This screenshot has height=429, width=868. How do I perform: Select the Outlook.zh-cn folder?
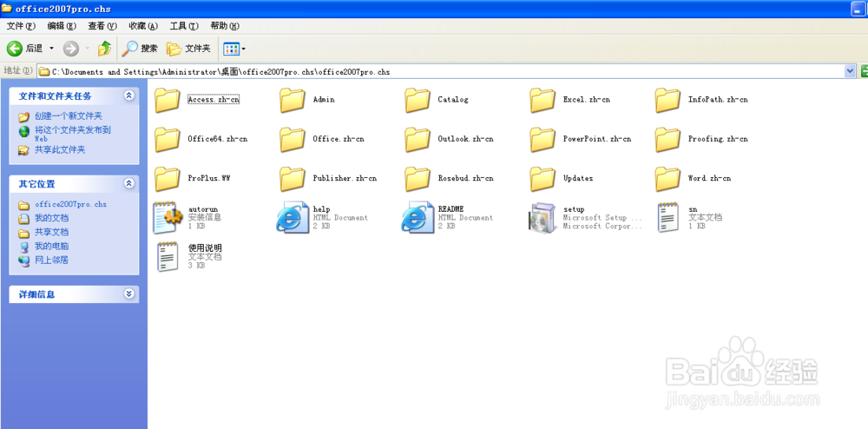pyautogui.click(x=449, y=139)
